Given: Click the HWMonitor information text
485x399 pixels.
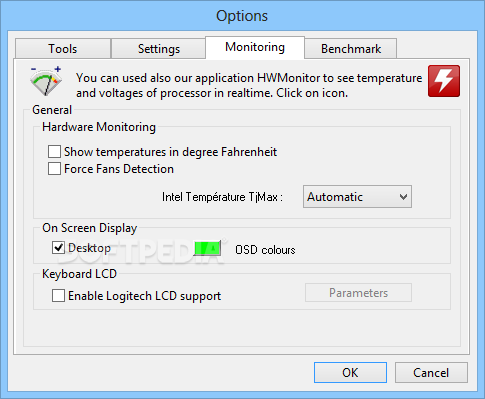Looking at the screenshot, I should 249,85.
